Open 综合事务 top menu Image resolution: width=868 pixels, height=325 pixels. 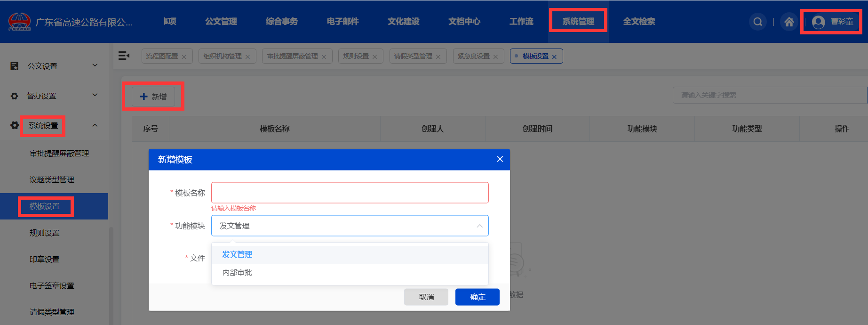click(x=282, y=22)
